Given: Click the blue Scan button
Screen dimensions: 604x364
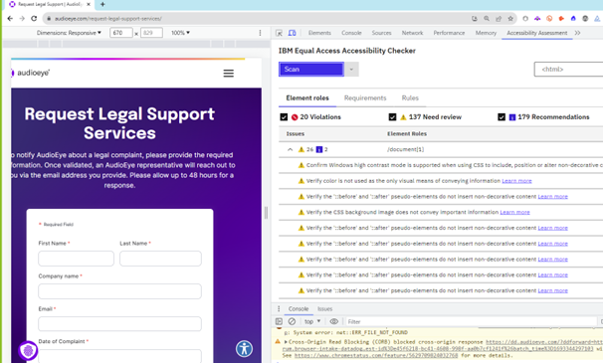Looking at the screenshot, I should coord(311,70).
